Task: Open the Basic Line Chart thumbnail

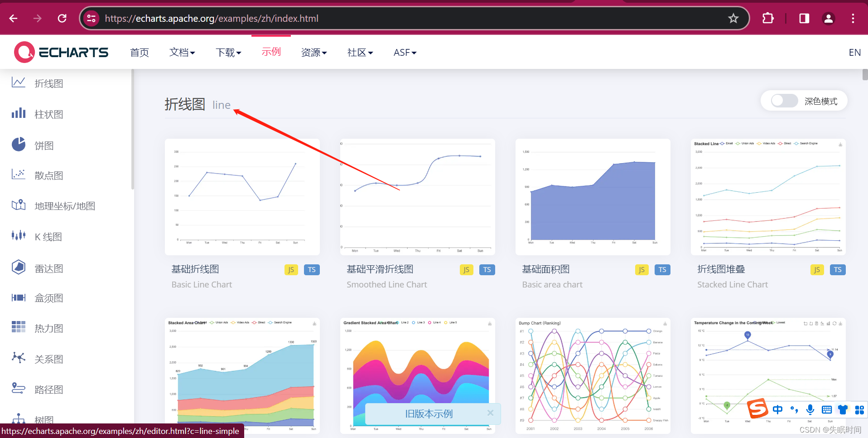Action: [x=242, y=197]
